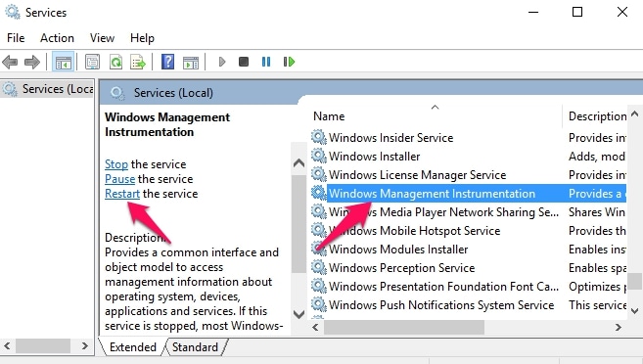Click gear icon beside Windows Insider Service
This screenshot has width=643, height=364.
(319, 137)
